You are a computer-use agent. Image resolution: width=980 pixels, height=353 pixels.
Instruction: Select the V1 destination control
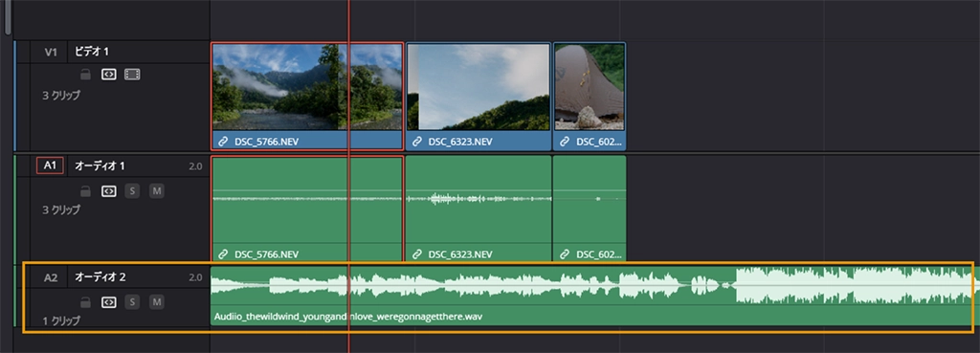[x=50, y=52]
